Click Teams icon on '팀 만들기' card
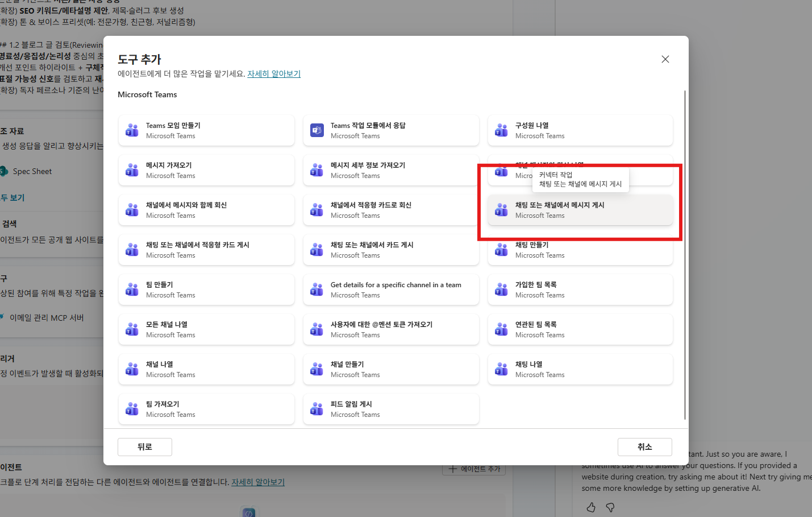Viewport: 812px width, 517px height. click(132, 289)
